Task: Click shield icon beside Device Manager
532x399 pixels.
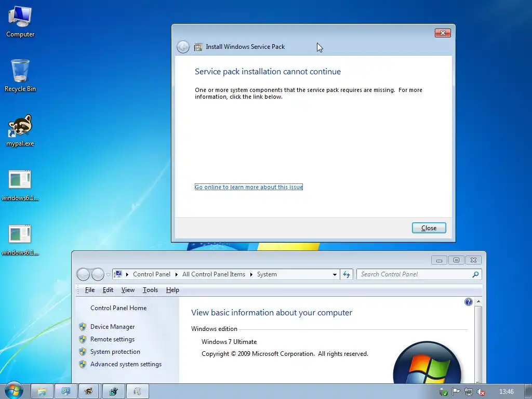Action: point(83,327)
